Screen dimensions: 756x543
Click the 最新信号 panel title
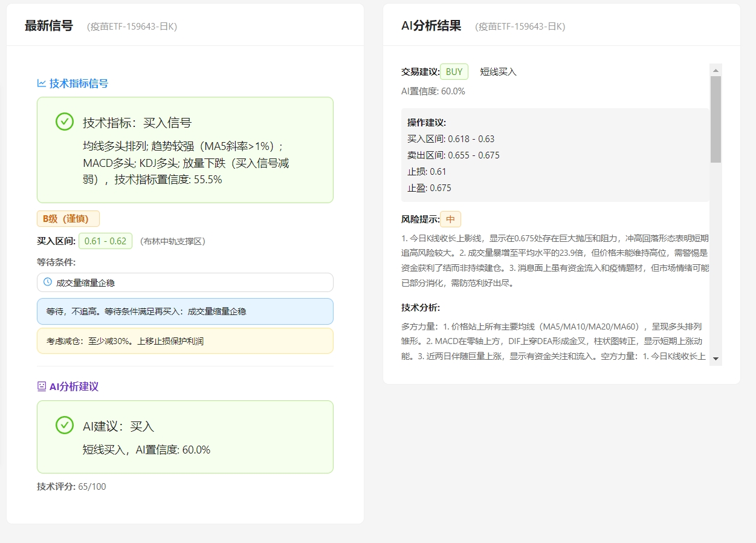tap(49, 26)
